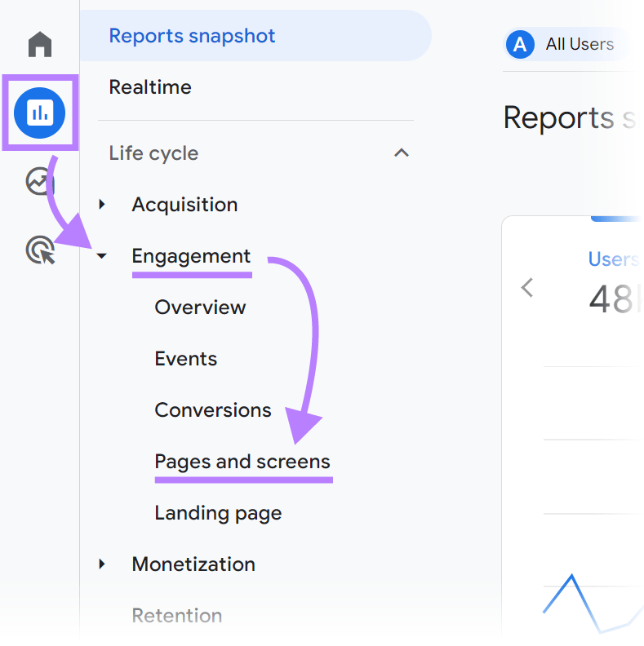Collapse the Life cycle section chevron
The image size is (644, 646).
click(x=401, y=153)
